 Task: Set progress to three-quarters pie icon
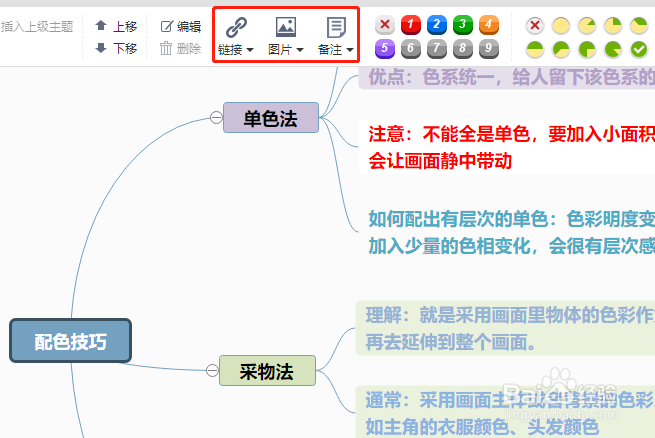(587, 50)
